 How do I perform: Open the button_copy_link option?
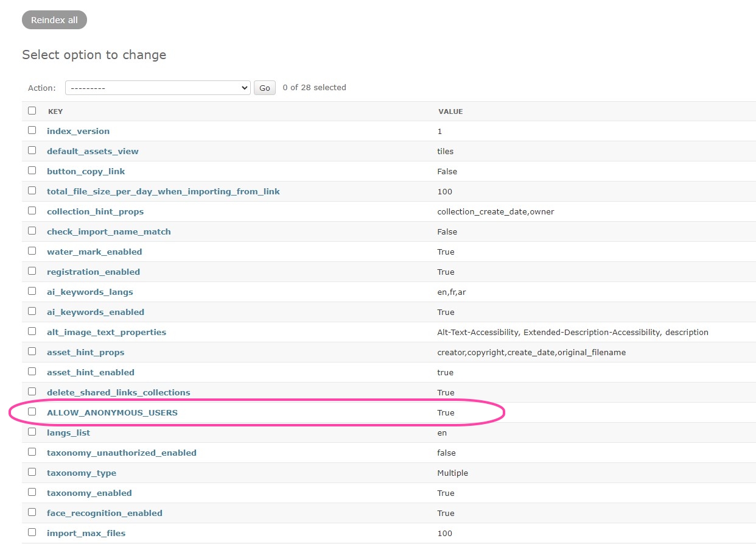pyautogui.click(x=86, y=171)
